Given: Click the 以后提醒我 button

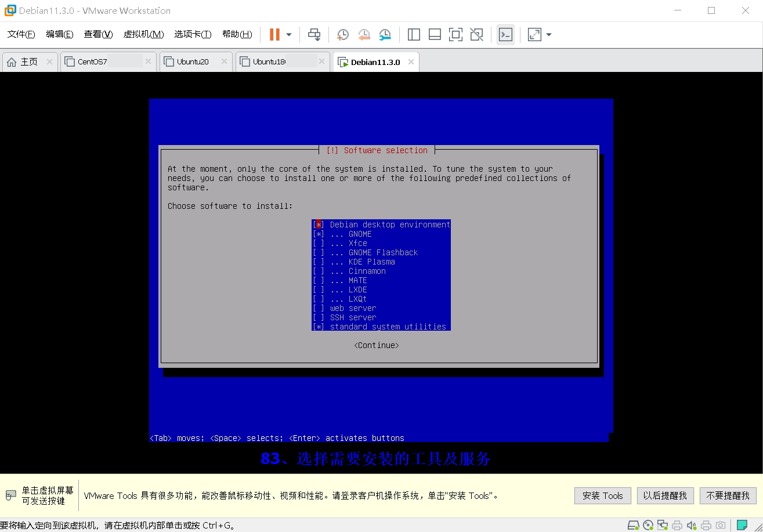Looking at the screenshot, I should tap(665, 495).
